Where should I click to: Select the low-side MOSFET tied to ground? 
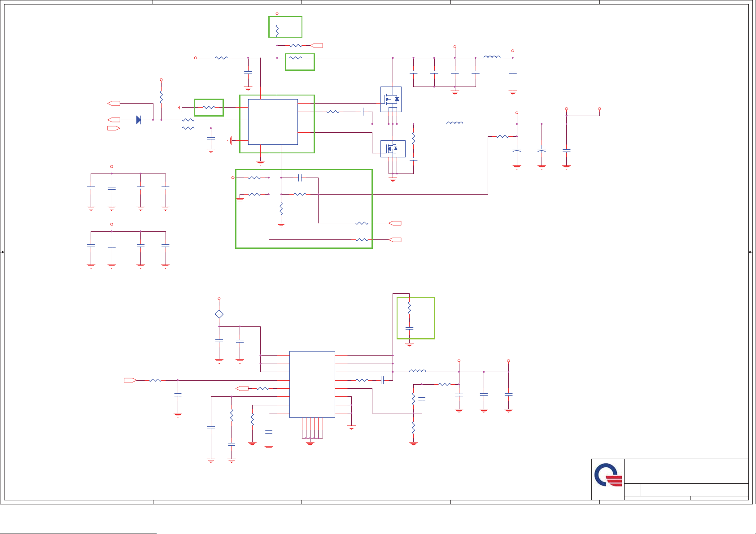point(393,149)
